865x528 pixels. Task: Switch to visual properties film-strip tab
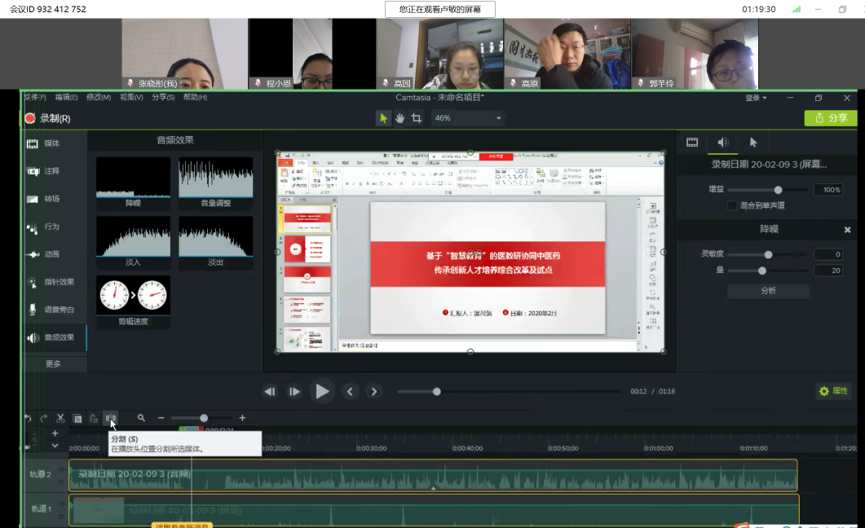[692, 142]
